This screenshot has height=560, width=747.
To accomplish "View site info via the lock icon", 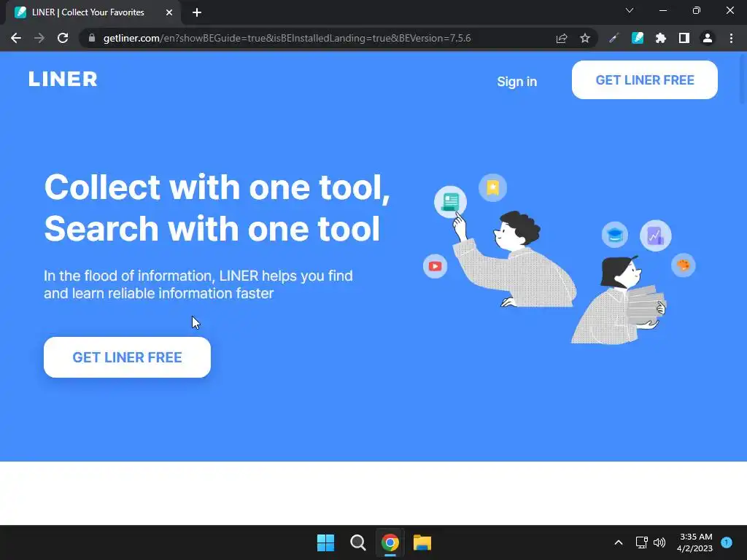I will pyautogui.click(x=92, y=38).
